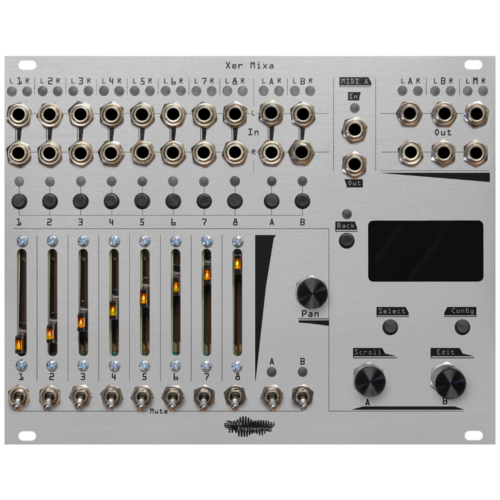Click the Pan knob
Screen dimensions: 500x500
pyautogui.click(x=312, y=293)
